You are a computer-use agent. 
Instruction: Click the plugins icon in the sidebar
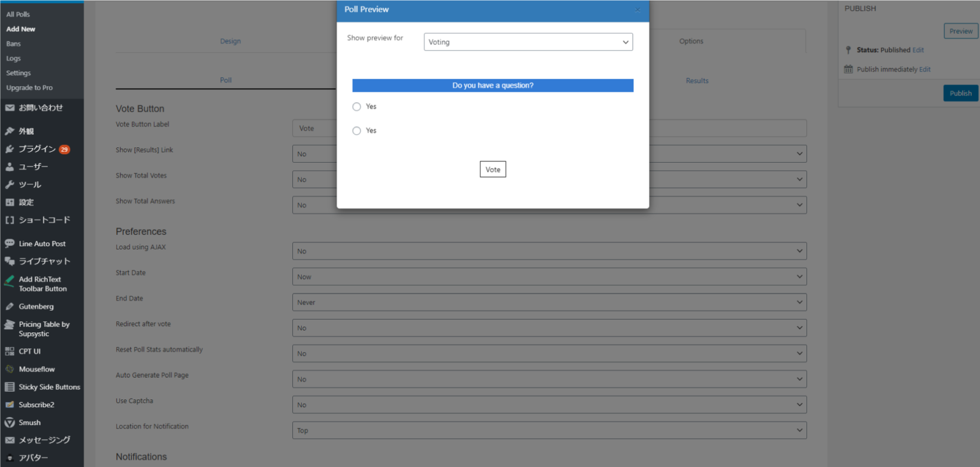10,149
